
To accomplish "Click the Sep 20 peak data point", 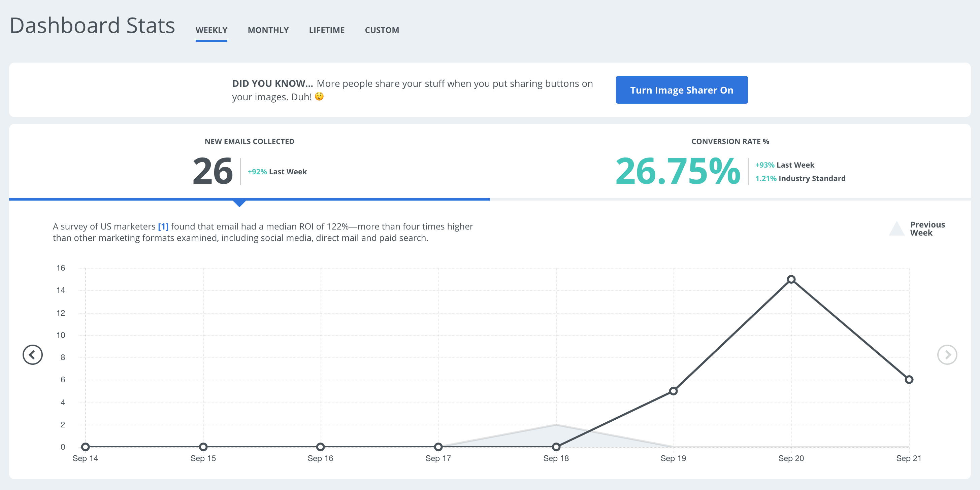I will coord(791,279).
